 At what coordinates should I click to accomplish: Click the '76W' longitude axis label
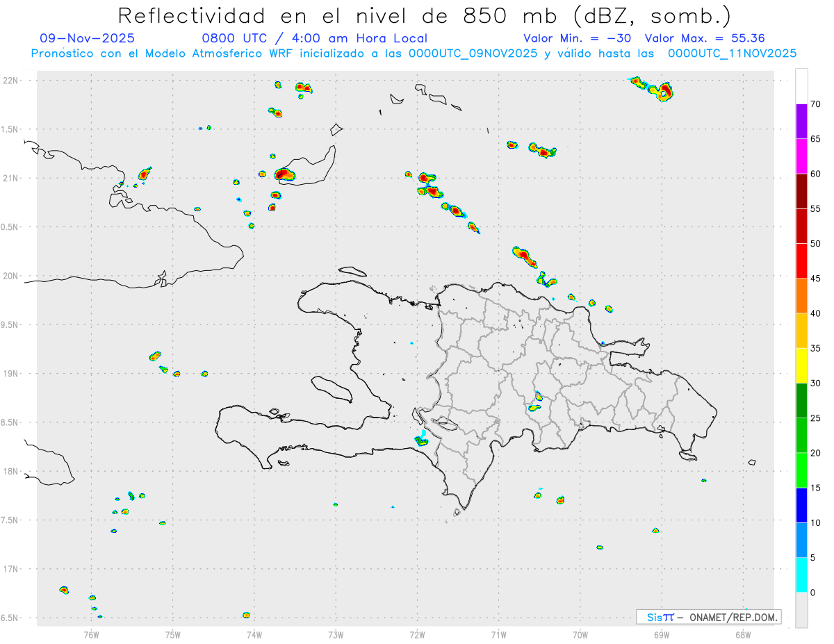[91, 635]
